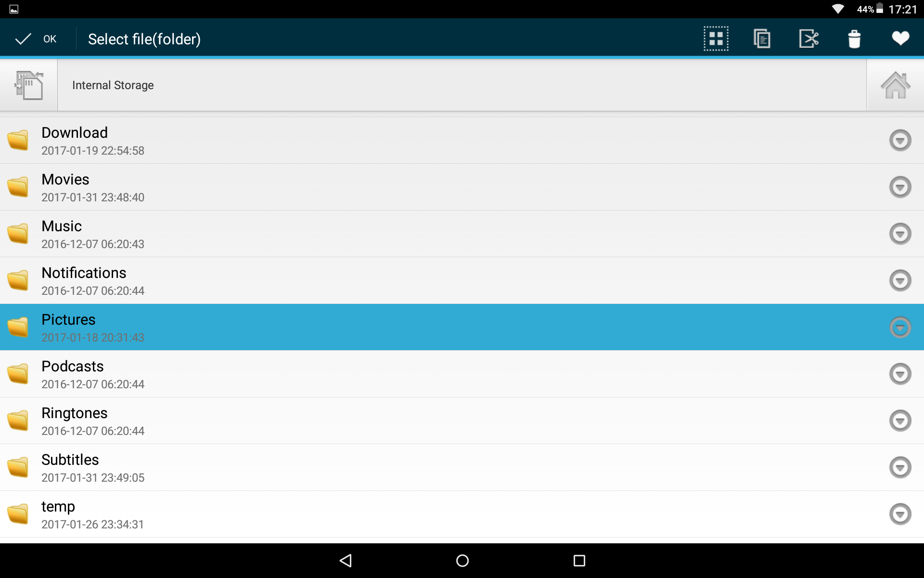Click the trash/delete icon
This screenshot has width=924, height=578.
point(854,38)
